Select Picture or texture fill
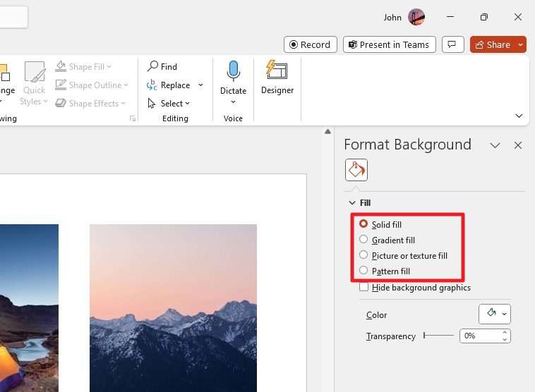Image resolution: width=535 pixels, height=392 pixels. [403, 256]
